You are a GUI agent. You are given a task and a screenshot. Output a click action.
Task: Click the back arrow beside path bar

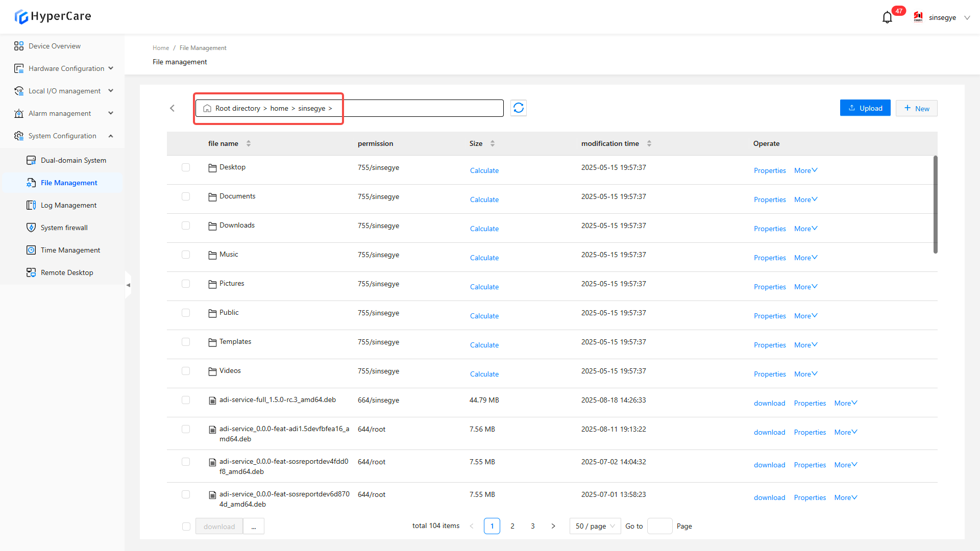(x=173, y=108)
